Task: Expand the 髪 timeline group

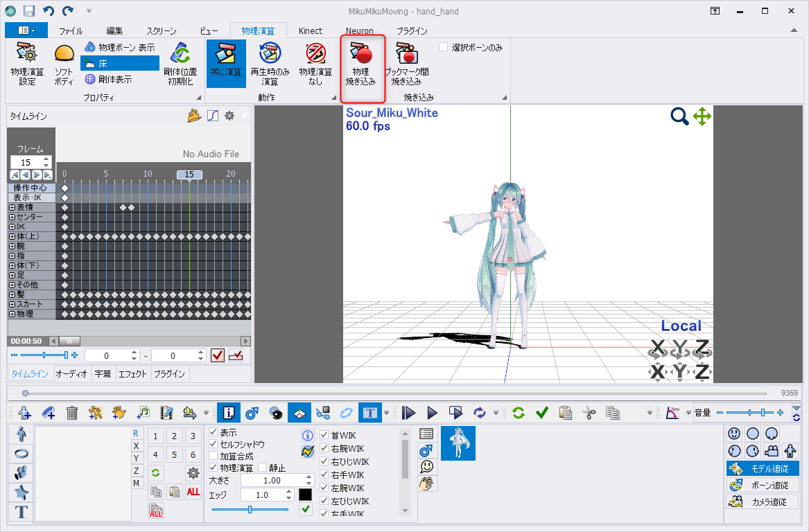Action: point(12,294)
